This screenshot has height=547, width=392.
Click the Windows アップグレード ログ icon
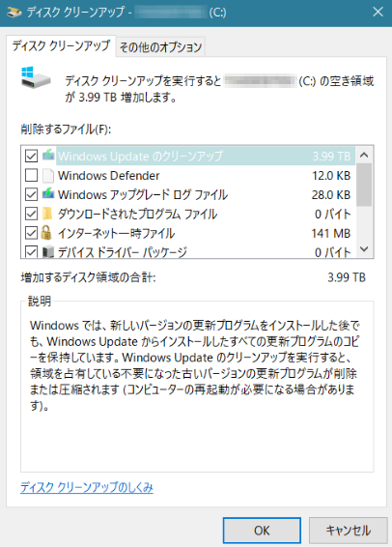[48, 194]
